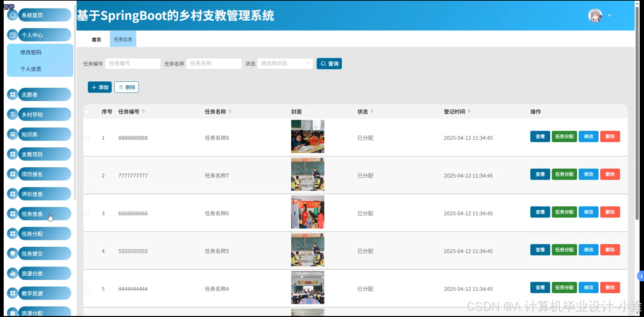
Task: Click the list icon next to 知识库
Action: (13, 134)
